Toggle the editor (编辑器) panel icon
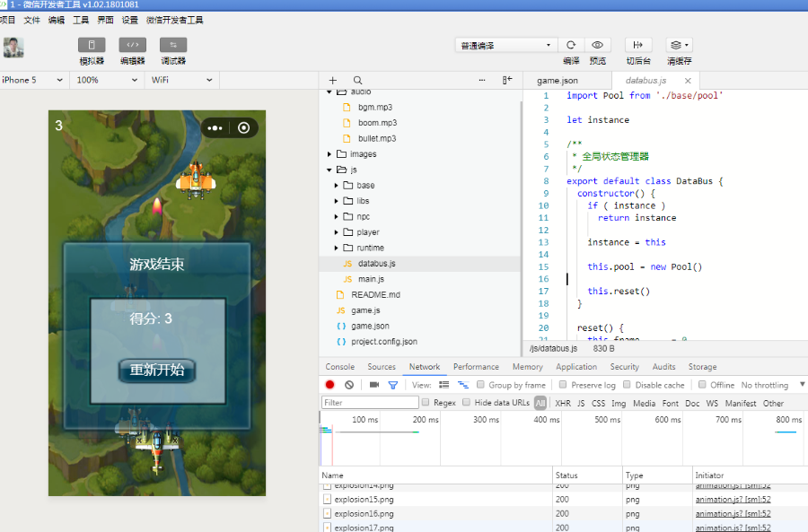This screenshot has width=808, height=532. click(132, 45)
